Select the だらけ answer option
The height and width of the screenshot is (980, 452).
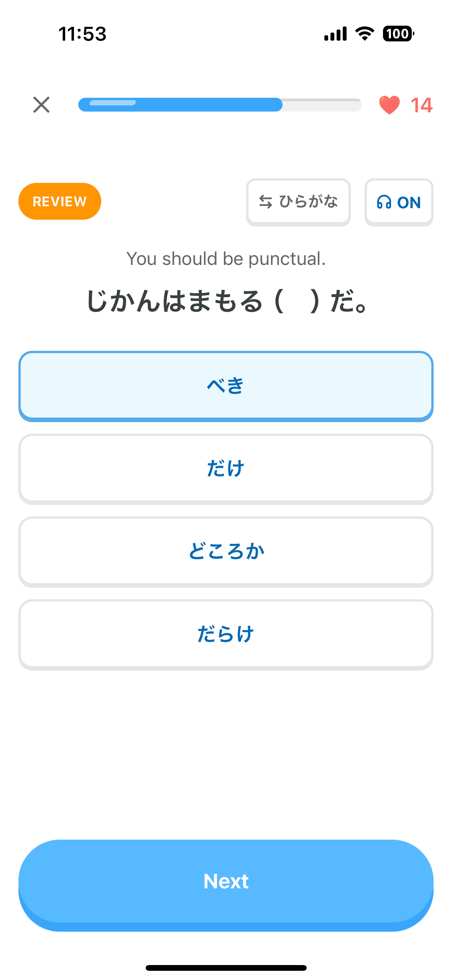(x=226, y=634)
